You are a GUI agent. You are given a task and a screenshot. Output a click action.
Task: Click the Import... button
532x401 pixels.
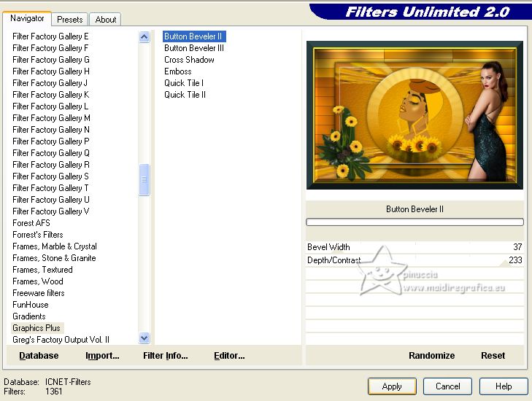pos(102,356)
